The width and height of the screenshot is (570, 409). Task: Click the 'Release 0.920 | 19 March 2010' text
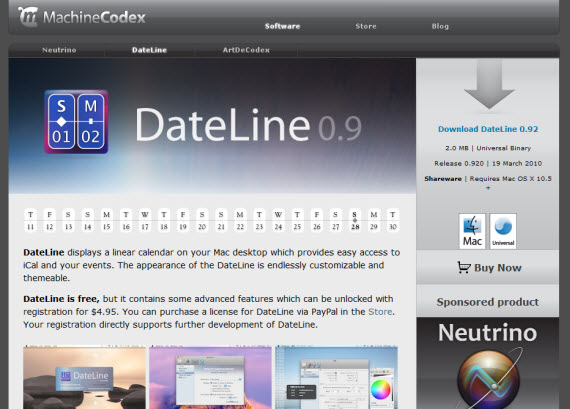pyautogui.click(x=488, y=164)
